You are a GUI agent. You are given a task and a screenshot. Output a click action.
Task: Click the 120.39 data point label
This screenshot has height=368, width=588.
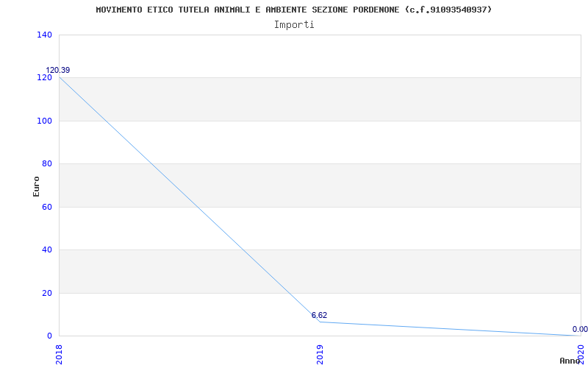coord(58,70)
